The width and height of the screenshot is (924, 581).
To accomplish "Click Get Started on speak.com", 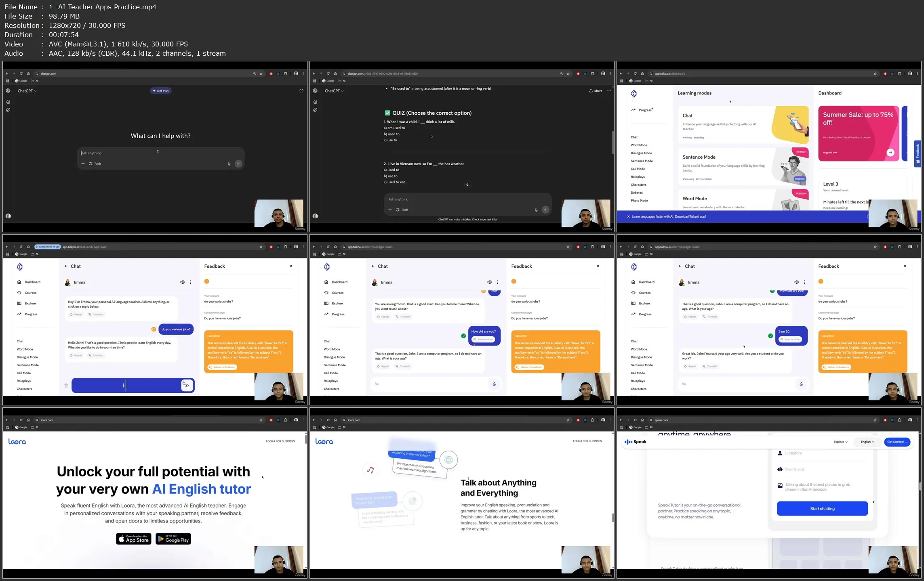I will [x=897, y=442].
